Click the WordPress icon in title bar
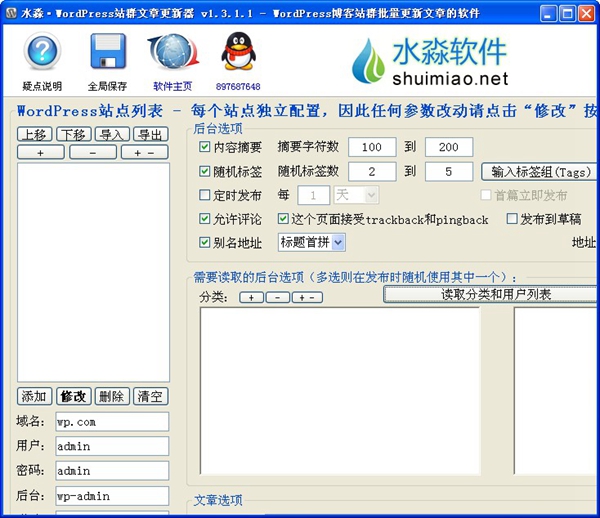 coord(11,13)
